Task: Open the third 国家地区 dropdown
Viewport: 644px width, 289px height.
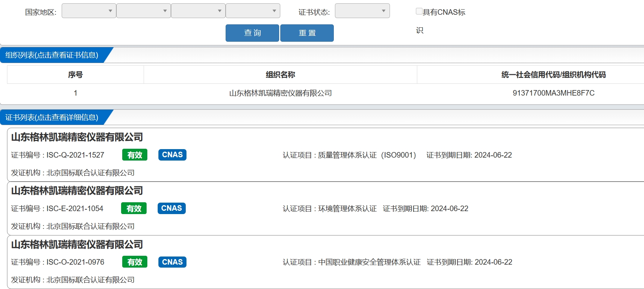Action: pyautogui.click(x=198, y=11)
